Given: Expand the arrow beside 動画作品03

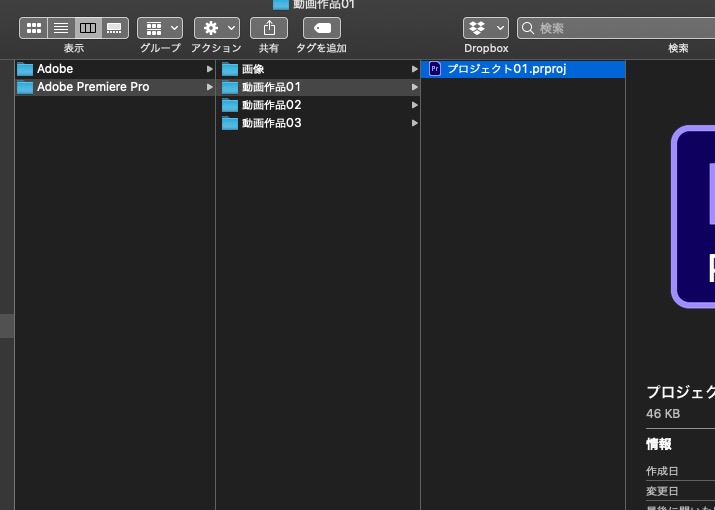Looking at the screenshot, I should click(414, 123).
